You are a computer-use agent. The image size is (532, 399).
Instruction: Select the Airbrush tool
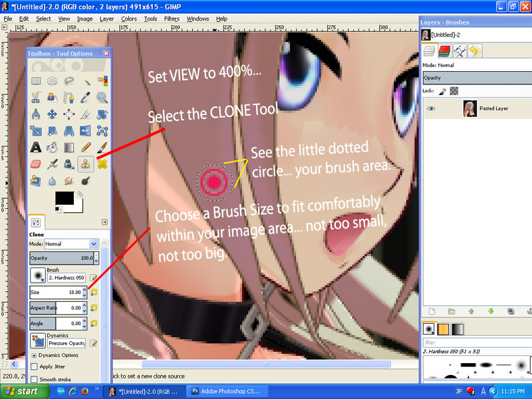[53, 164]
